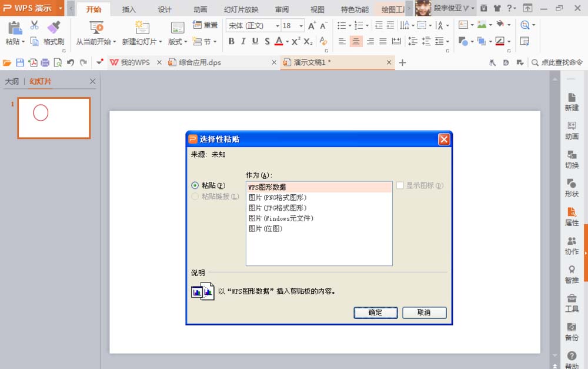The height and width of the screenshot is (369, 588).
Task: Expand the 版式 layout dropdown
Action: [185, 42]
